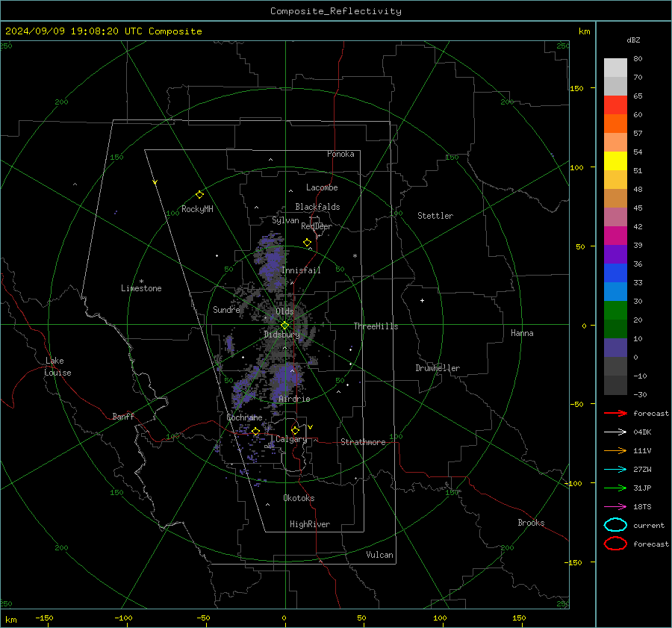Click the red forecast ellipse icon
672x628 pixels.
click(x=615, y=544)
